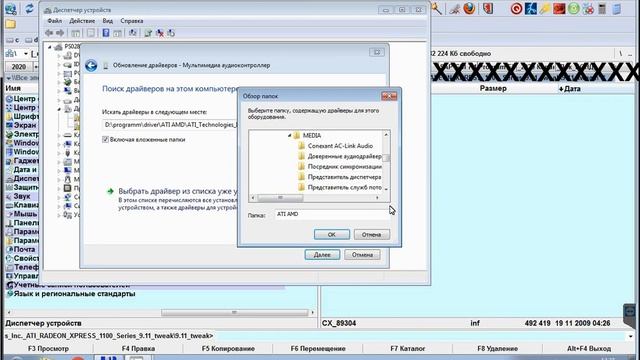The height and width of the screenshot is (360, 640).
Task: Collapse the MEDIA folder in browse tree
Action: (x=289, y=135)
